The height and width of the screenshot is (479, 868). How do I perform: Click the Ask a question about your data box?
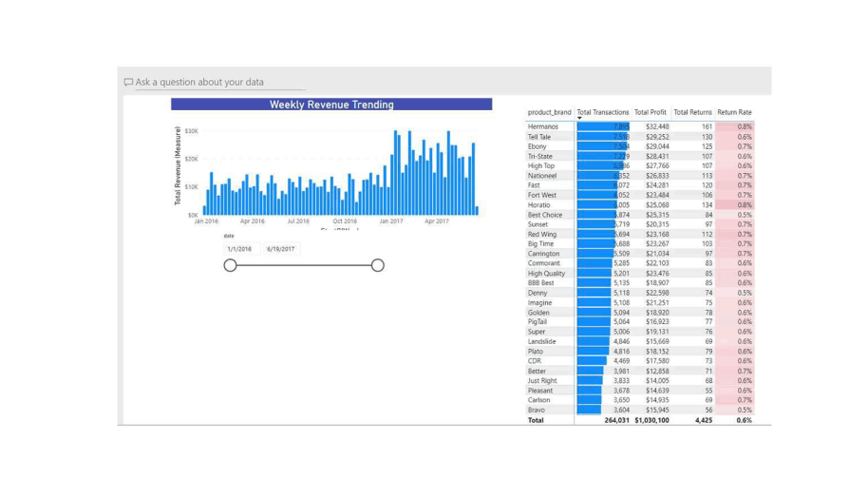(x=213, y=83)
